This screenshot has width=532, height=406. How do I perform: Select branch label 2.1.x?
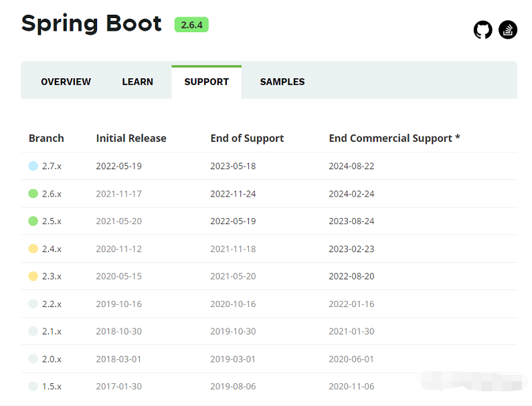coord(52,331)
